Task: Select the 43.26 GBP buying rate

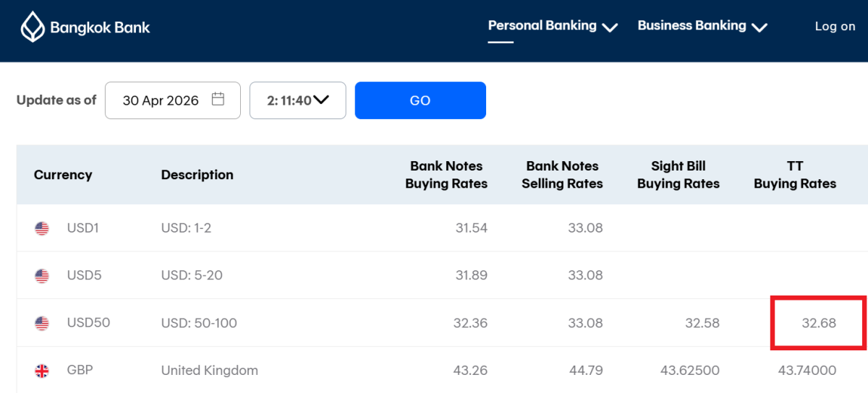Action: click(x=471, y=371)
